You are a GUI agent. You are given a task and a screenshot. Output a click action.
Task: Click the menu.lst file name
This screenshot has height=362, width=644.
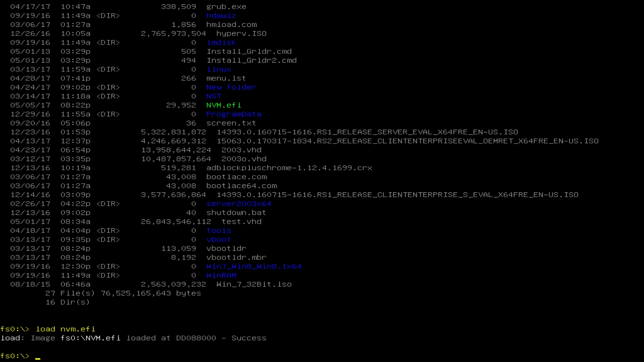[226, 78]
